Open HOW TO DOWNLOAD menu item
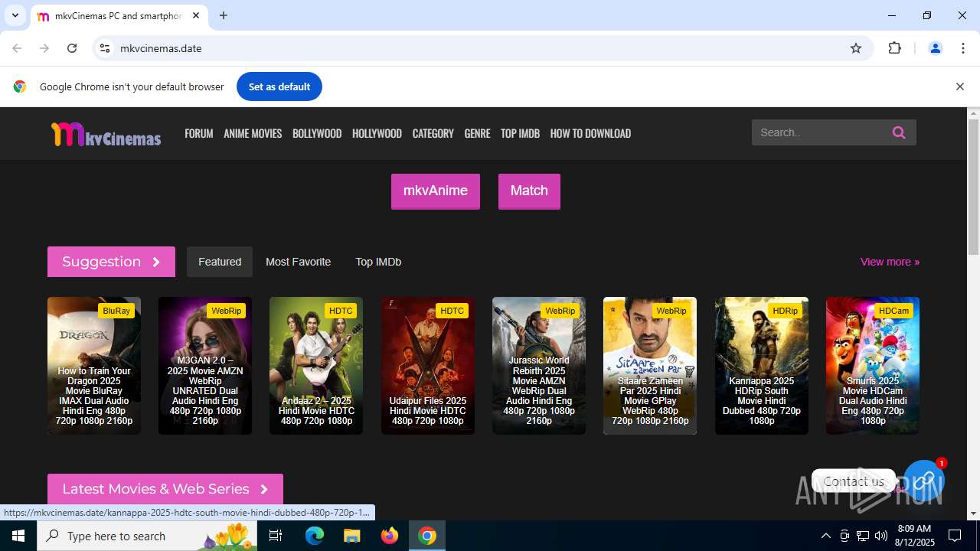 point(590,133)
